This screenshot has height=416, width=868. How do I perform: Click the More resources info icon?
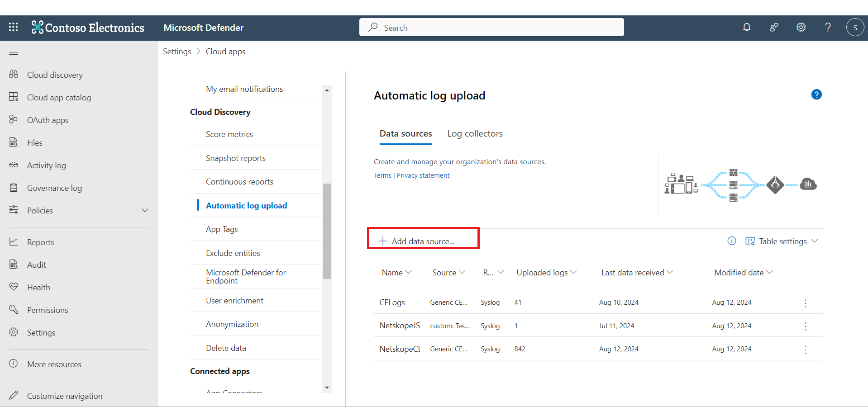(14, 364)
